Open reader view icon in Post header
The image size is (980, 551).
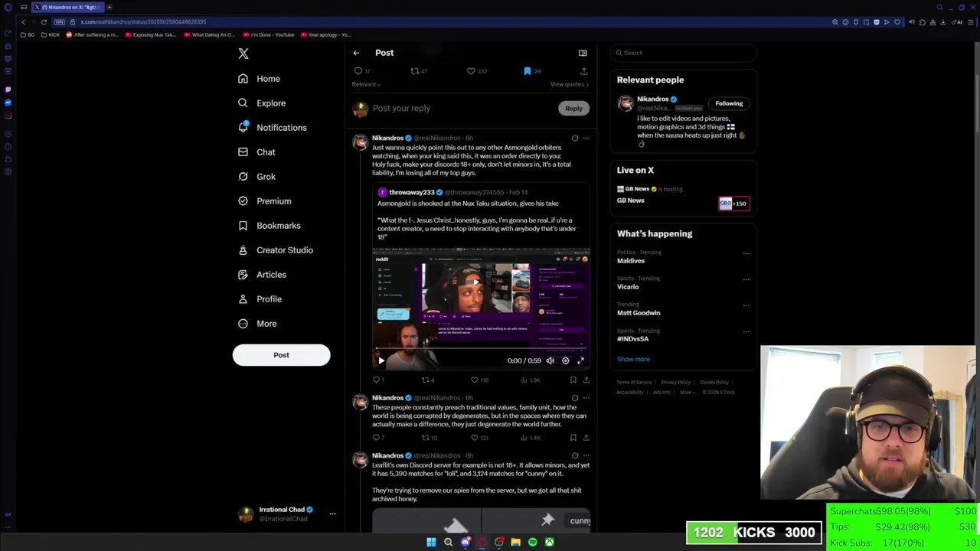click(583, 53)
